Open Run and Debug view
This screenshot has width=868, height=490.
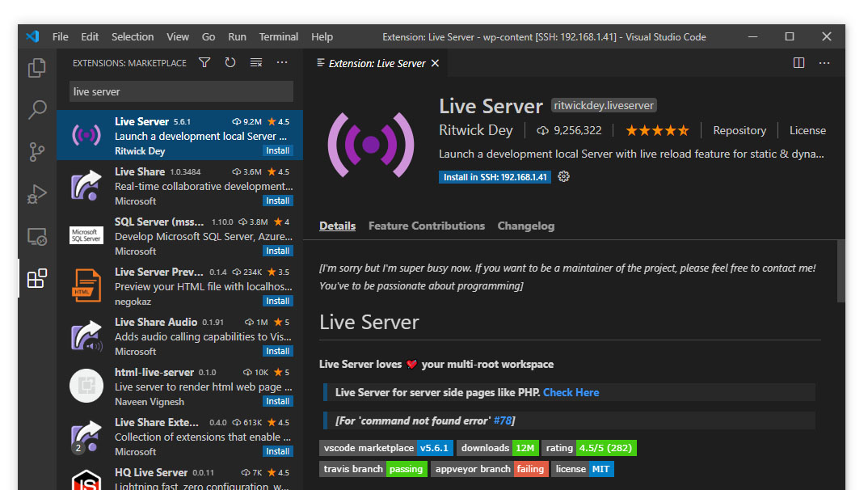(x=37, y=194)
